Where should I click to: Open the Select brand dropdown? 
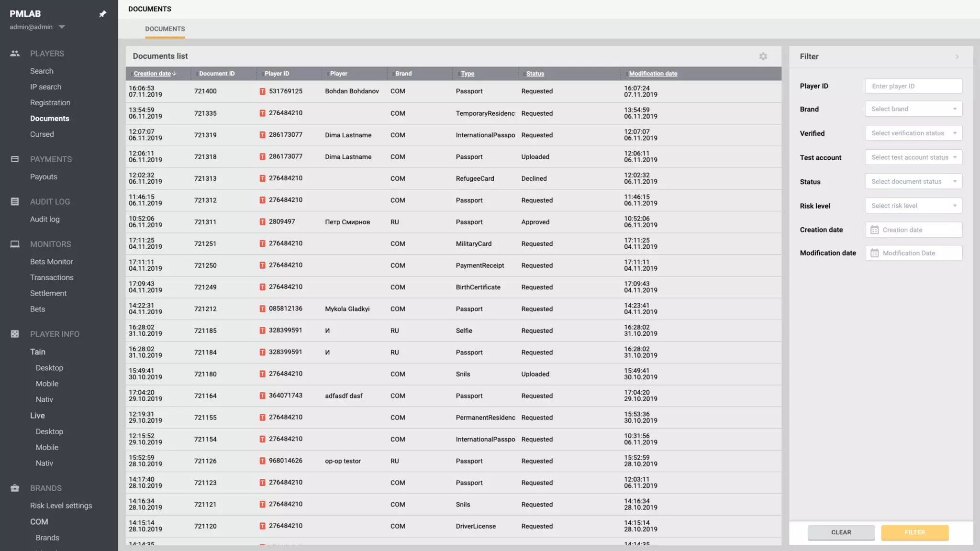click(x=913, y=109)
